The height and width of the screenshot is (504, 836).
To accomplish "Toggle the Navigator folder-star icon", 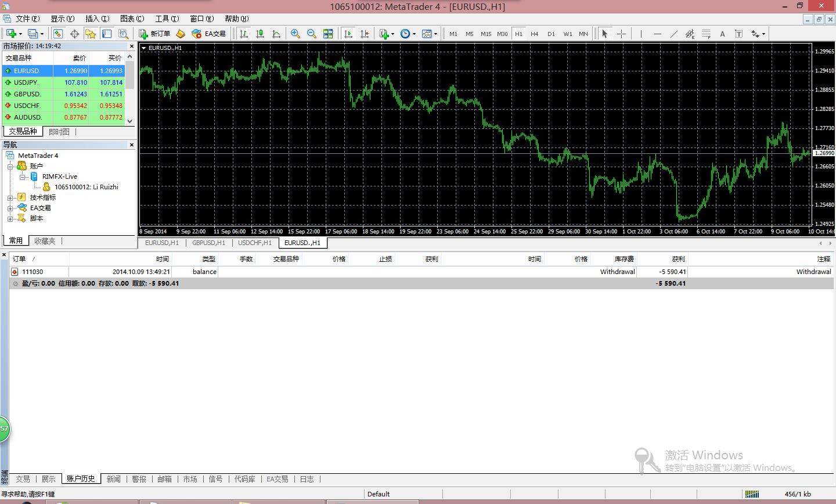I will (x=91, y=34).
